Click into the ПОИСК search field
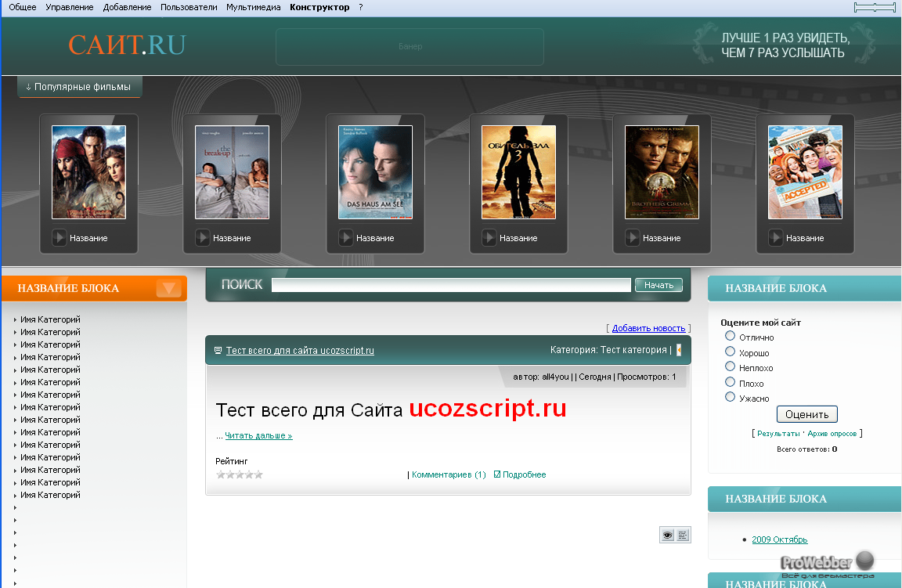This screenshot has height=588, width=902. click(451, 285)
